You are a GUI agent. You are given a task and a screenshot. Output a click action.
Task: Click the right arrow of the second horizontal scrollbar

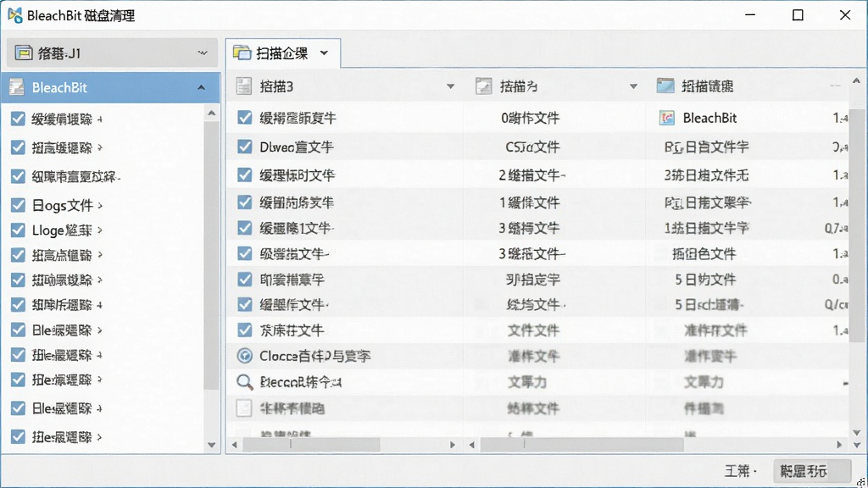839,444
